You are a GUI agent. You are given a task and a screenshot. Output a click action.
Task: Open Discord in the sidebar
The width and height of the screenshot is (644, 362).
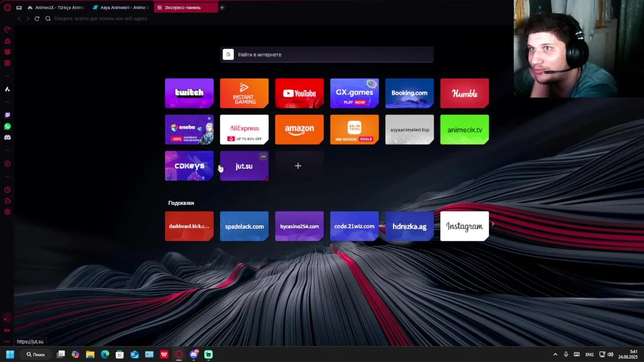7,137
